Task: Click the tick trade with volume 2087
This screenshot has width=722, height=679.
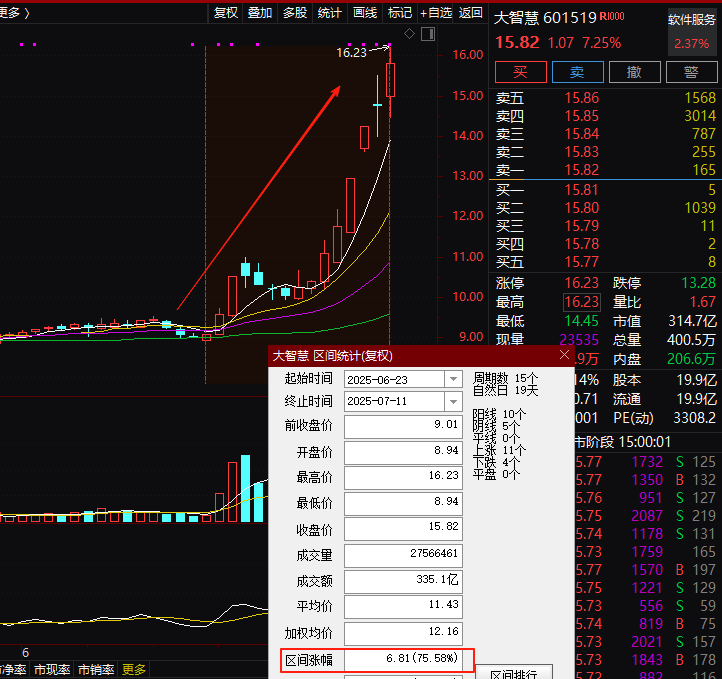Action: (x=646, y=516)
